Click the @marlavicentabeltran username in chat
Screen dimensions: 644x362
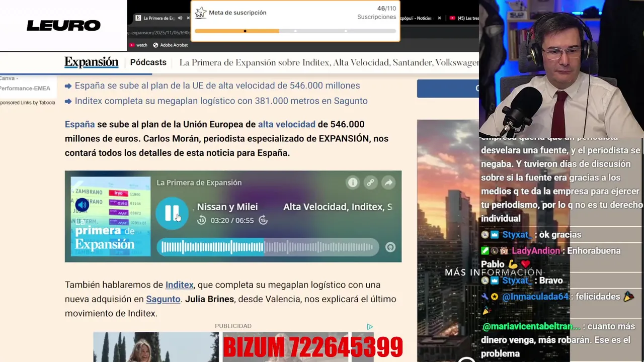pos(531,326)
